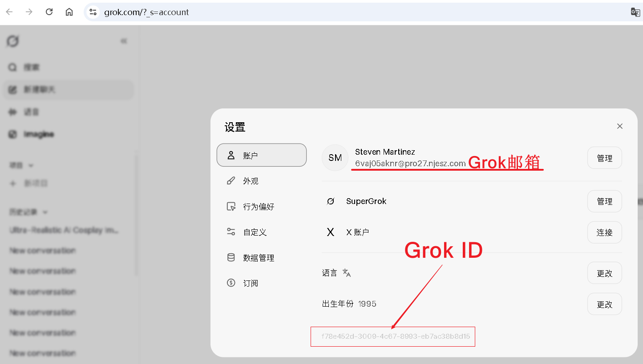The width and height of the screenshot is (643, 364).
Task: Click the SM profile avatar
Action: point(335,158)
